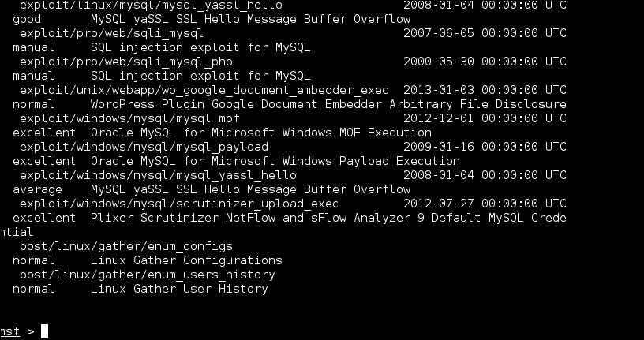Image resolution: width=644 pixels, height=340 pixels.
Task: Select exploit/pro/web/sqli_mysql_php module path
Action: (x=126, y=62)
